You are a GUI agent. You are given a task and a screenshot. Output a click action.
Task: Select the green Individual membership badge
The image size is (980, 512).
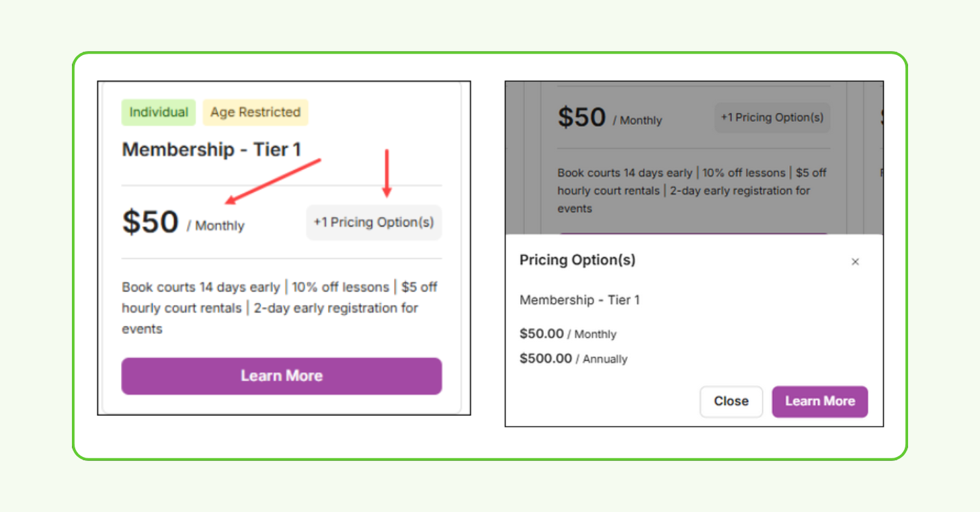(x=158, y=112)
